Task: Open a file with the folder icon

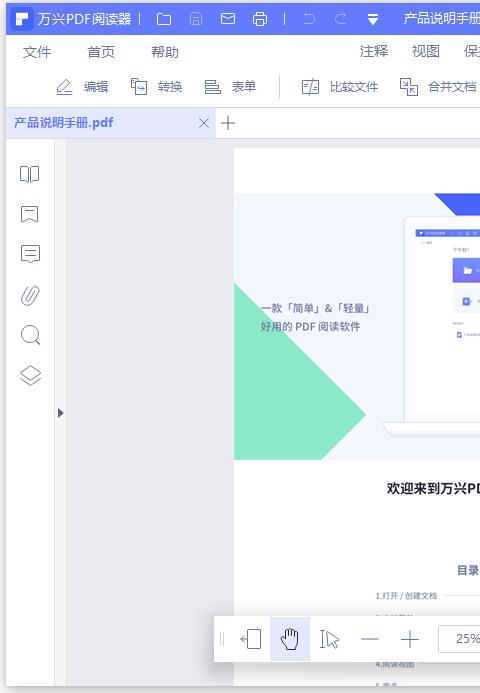Action: (x=164, y=19)
